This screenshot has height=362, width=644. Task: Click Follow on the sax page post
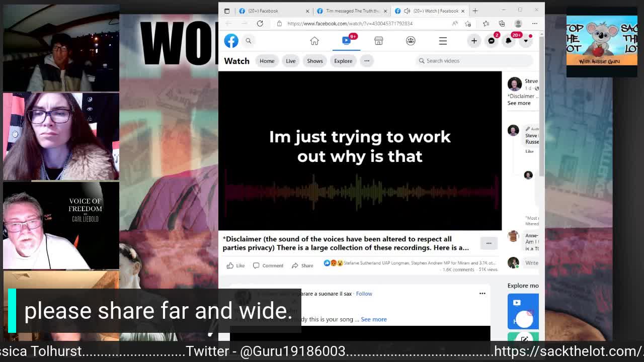point(364,294)
